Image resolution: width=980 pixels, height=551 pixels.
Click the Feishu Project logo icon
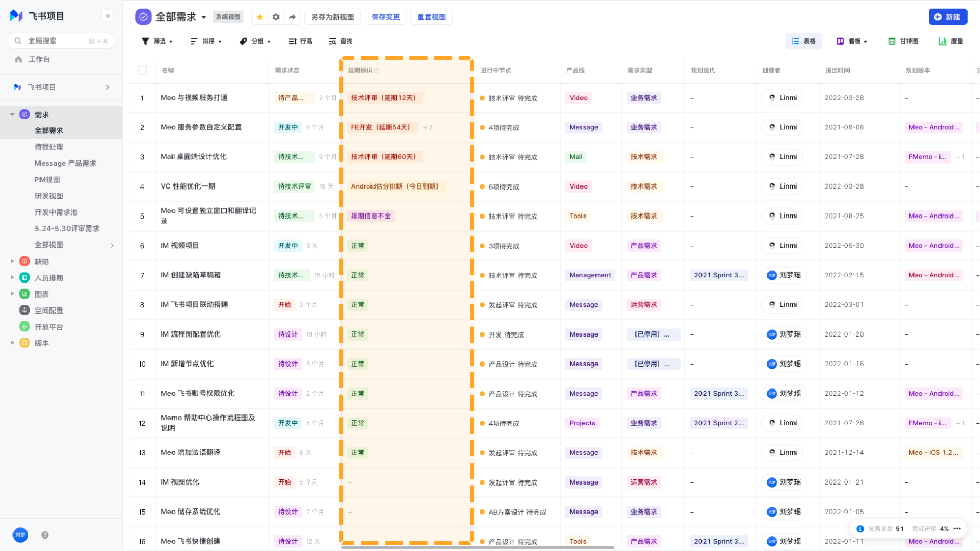click(17, 16)
